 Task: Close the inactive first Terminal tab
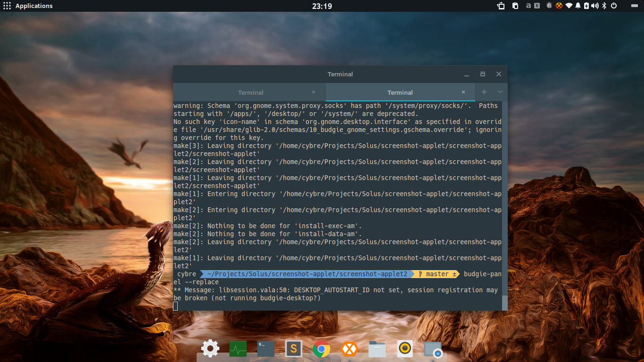pos(314,92)
